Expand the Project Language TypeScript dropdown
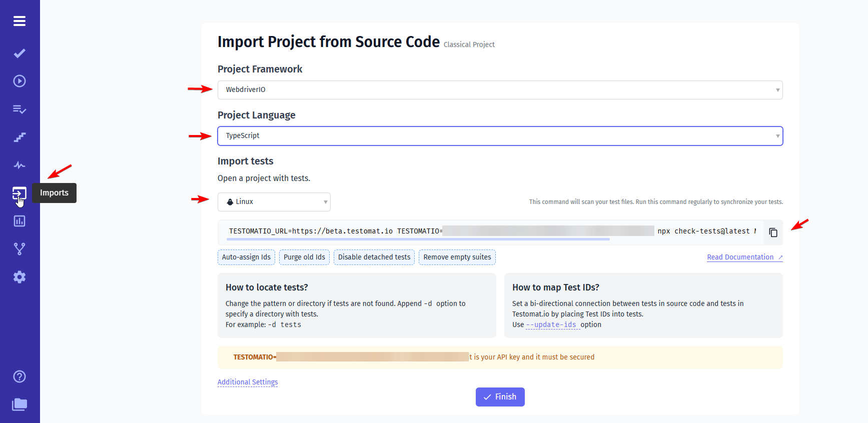This screenshot has height=423, width=868. pyautogui.click(x=500, y=136)
